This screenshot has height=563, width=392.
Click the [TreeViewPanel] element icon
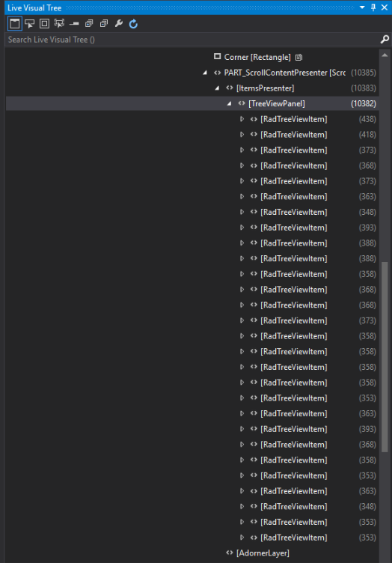pyautogui.click(x=242, y=103)
